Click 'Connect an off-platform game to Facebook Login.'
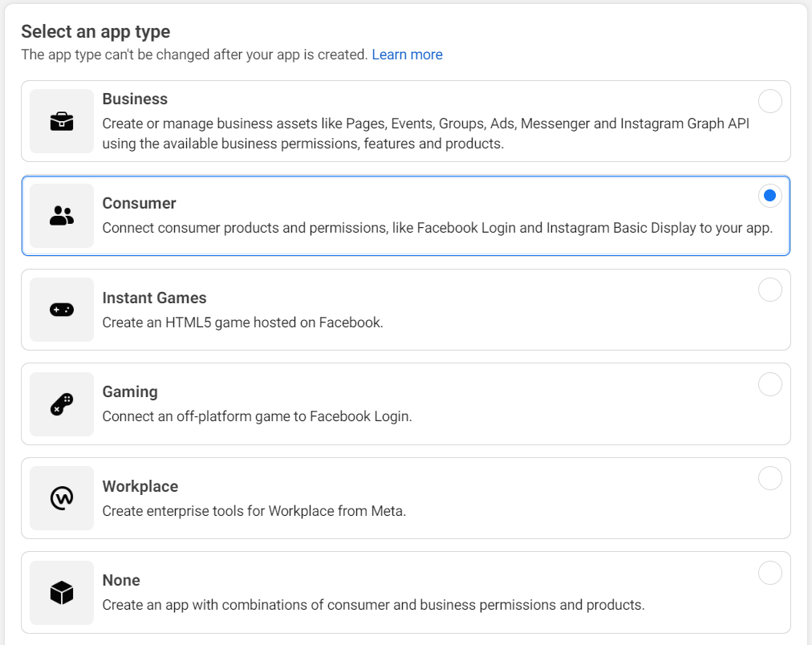Image resolution: width=812 pixels, height=645 pixels. point(258,416)
